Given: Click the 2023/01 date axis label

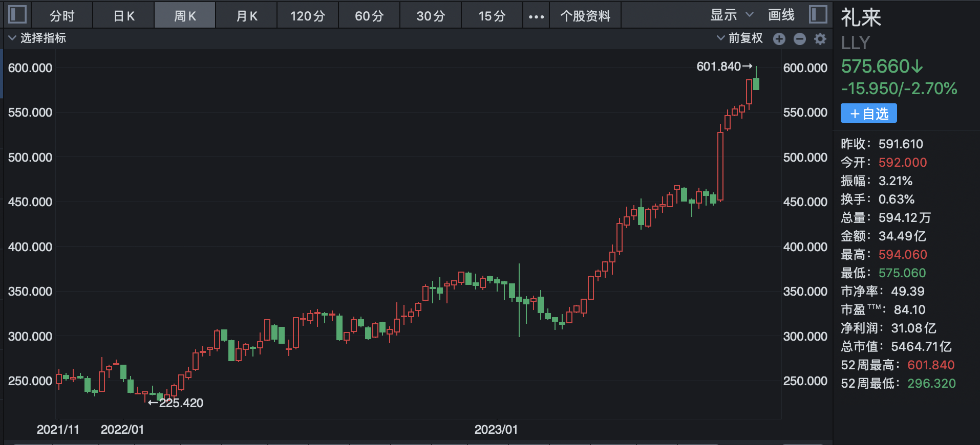Looking at the screenshot, I should [496, 429].
